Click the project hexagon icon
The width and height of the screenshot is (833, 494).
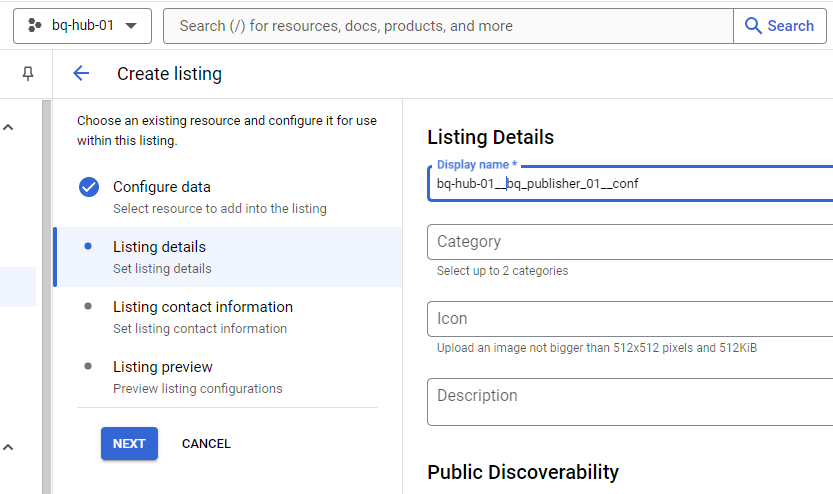[35, 26]
